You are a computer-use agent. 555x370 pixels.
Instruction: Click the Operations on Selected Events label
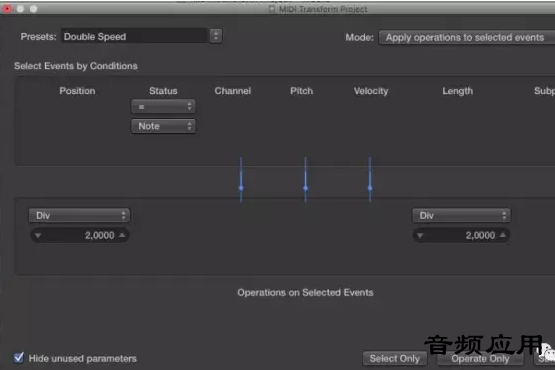pyautogui.click(x=305, y=292)
